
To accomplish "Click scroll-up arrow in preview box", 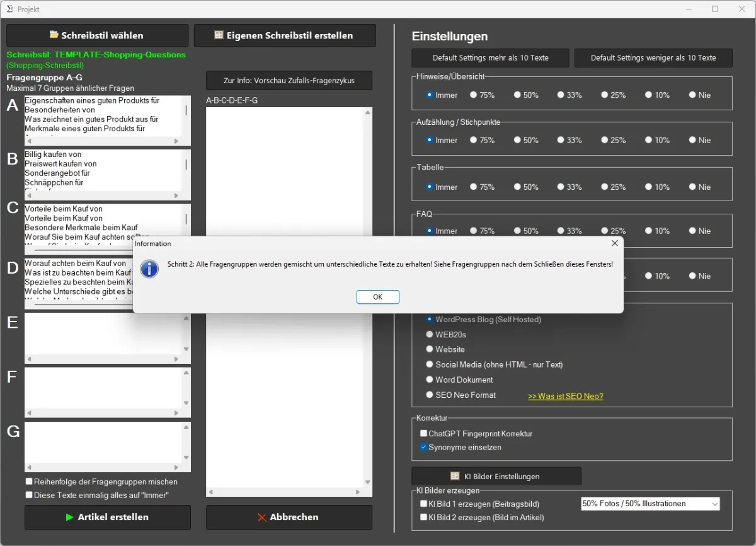I will (368, 113).
